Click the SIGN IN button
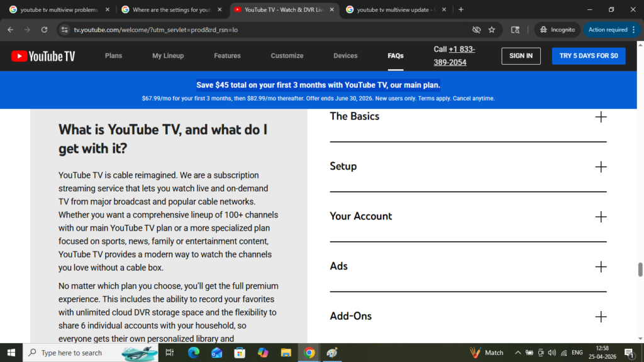 (x=521, y=56)
